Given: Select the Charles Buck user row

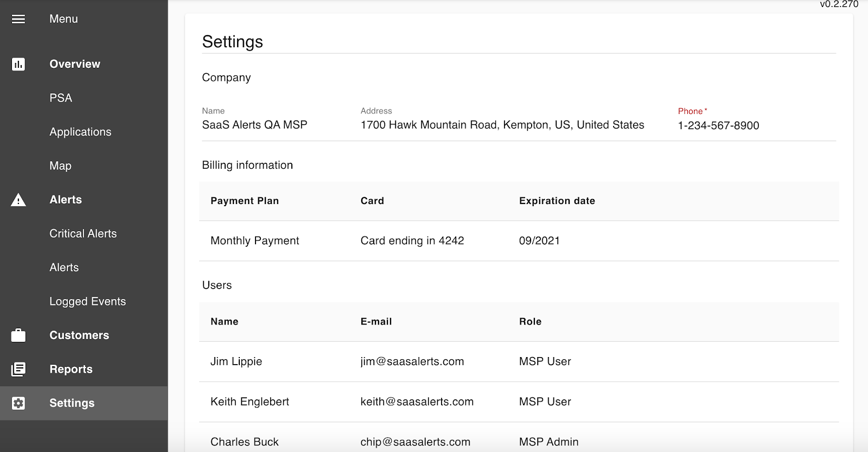Looking at the screenshot, I should click(x=244, y=442).
